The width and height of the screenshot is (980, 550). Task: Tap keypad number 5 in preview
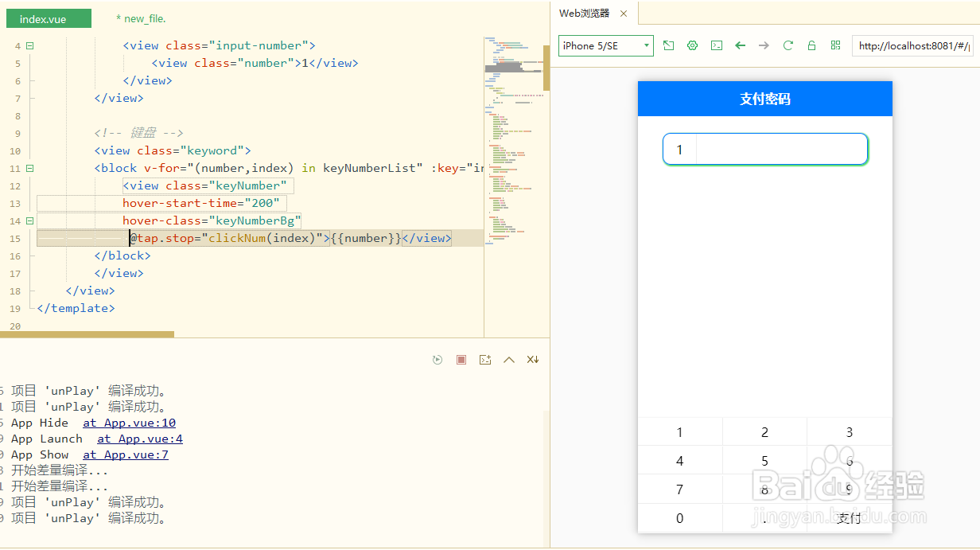click(x=764, y=461)
